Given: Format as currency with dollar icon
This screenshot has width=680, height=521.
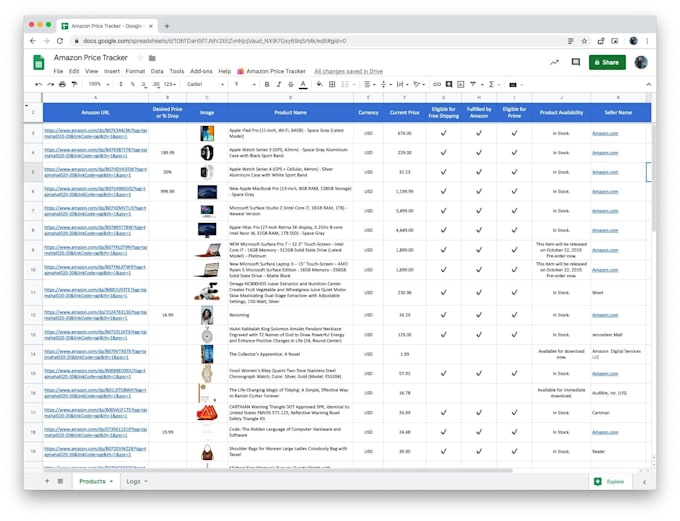Looking at the screenshot, I should [x=121, y=84].
